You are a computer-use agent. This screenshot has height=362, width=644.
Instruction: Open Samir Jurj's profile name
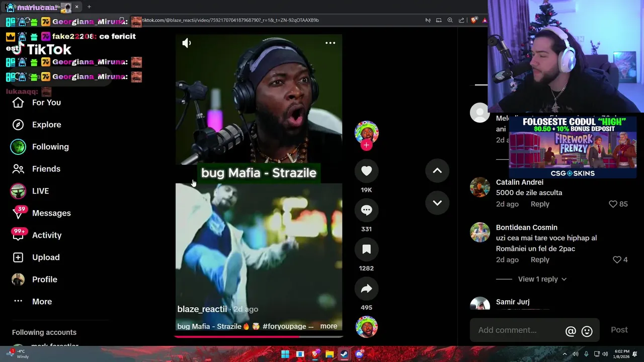coord(513,302)
